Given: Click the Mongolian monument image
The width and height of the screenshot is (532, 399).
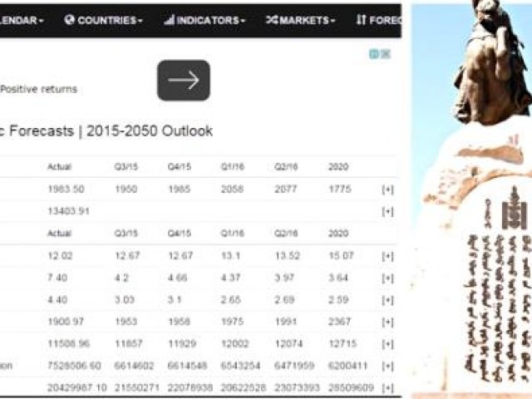Looking at the screenshot, I should click(x=472, y=199).
